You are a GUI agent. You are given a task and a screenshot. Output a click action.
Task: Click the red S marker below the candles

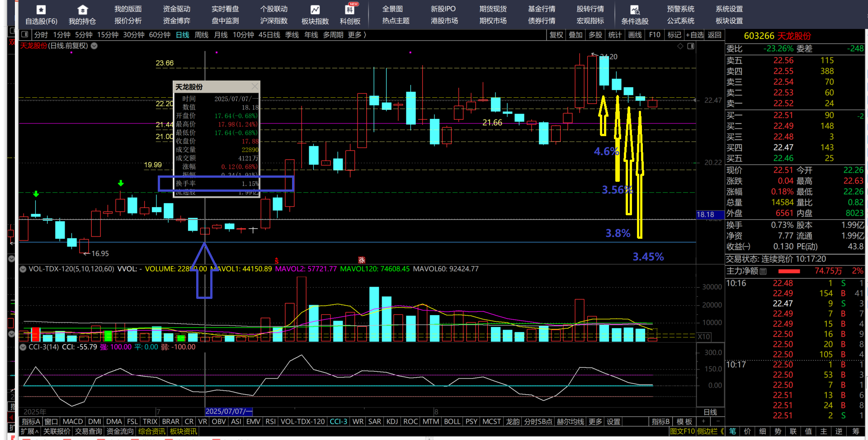277,261
